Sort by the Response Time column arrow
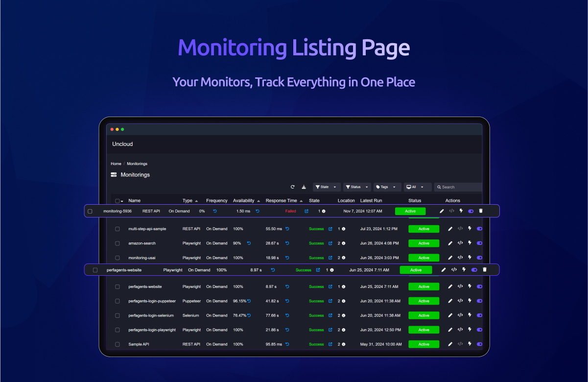Screen dimensions: 588x382 click(301, 201)
